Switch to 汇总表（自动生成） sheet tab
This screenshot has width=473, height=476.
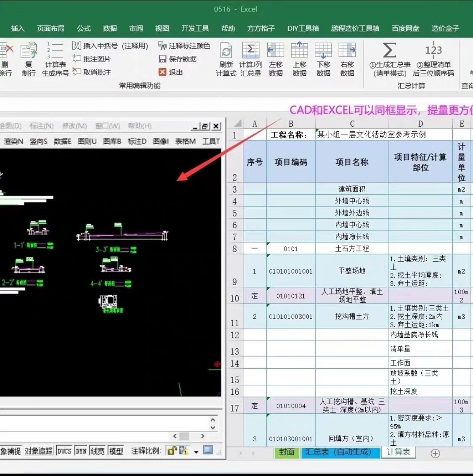[x=338, y=452]
